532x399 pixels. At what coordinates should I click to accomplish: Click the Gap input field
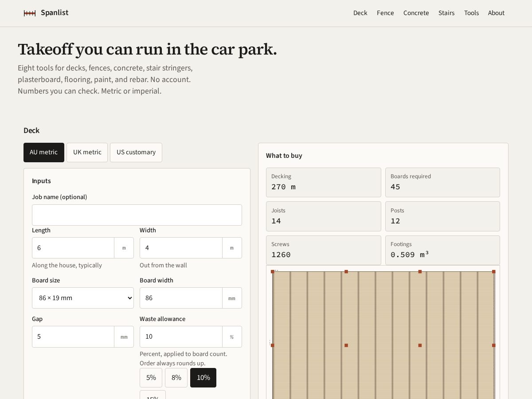pyautogui.click(x=73, y=336)
